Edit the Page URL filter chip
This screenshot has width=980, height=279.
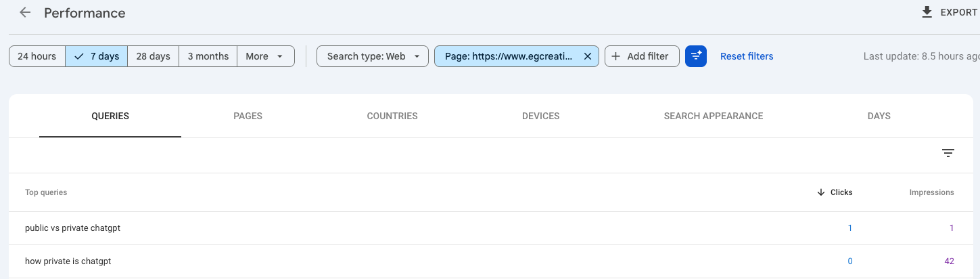(509, 56)
